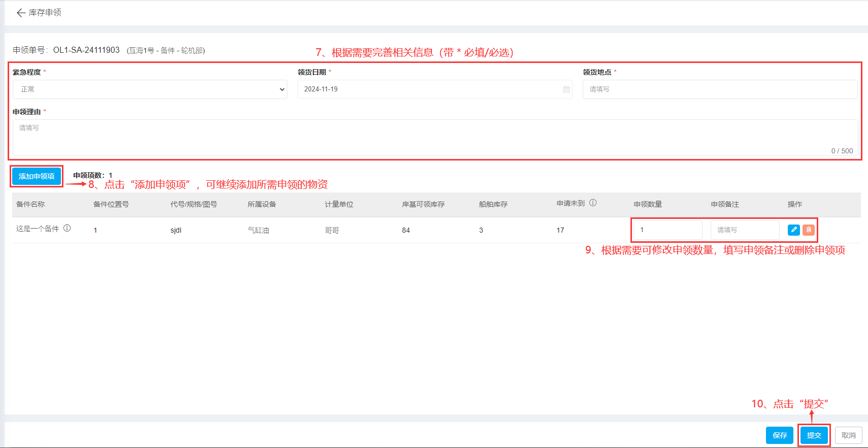Screen dimensions: 868x448
Task: Click the orange delete trash icon
Action: pyautogui.click(x=809, y=230)
